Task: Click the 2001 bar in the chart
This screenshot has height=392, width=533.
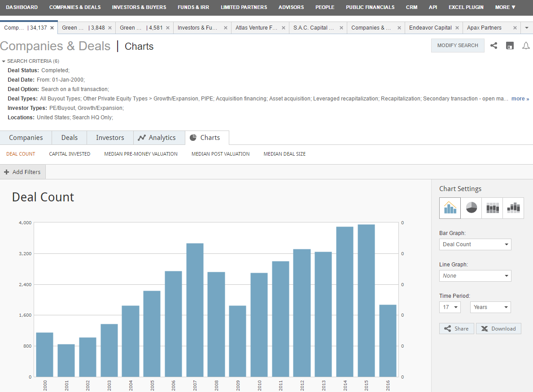Action: pos(66,361)
